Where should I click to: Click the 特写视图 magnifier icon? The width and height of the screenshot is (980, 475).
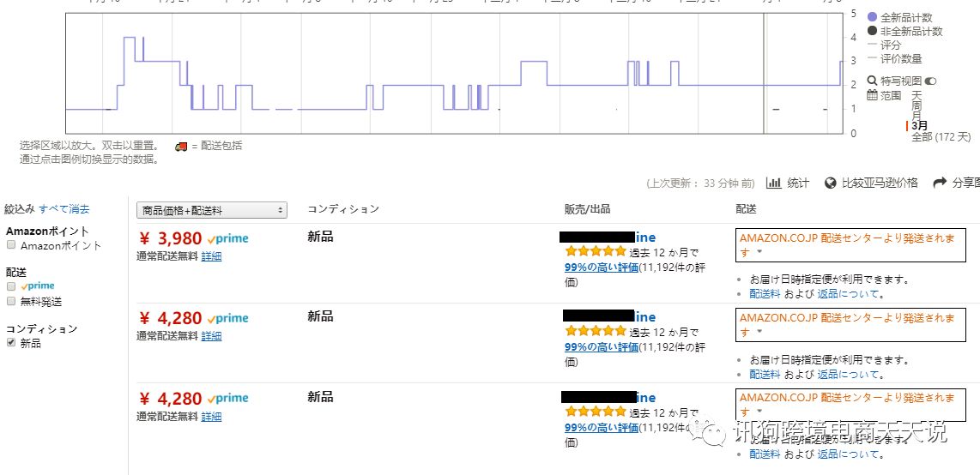coord(873,81)
